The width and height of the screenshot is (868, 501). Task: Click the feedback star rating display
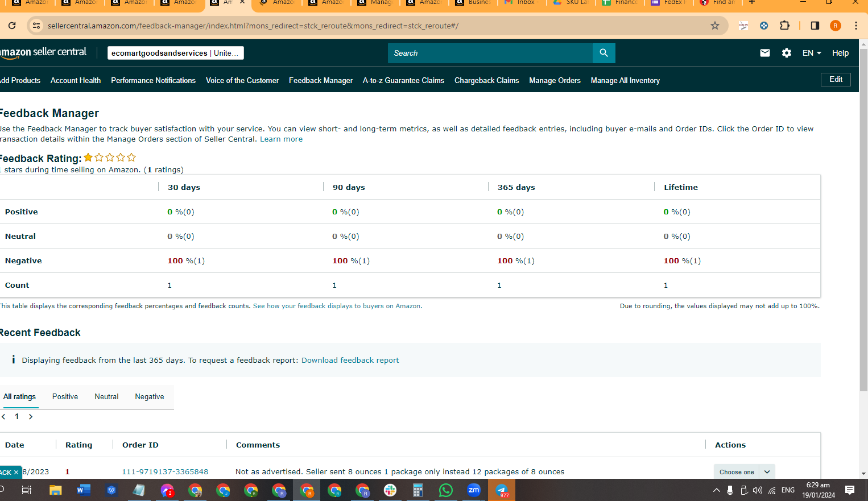[x=110, y=158]
